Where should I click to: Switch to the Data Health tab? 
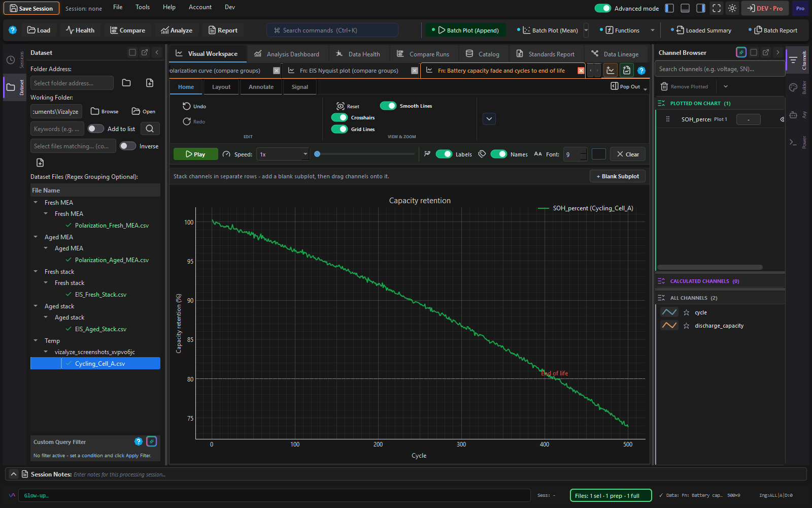(358, 54)
